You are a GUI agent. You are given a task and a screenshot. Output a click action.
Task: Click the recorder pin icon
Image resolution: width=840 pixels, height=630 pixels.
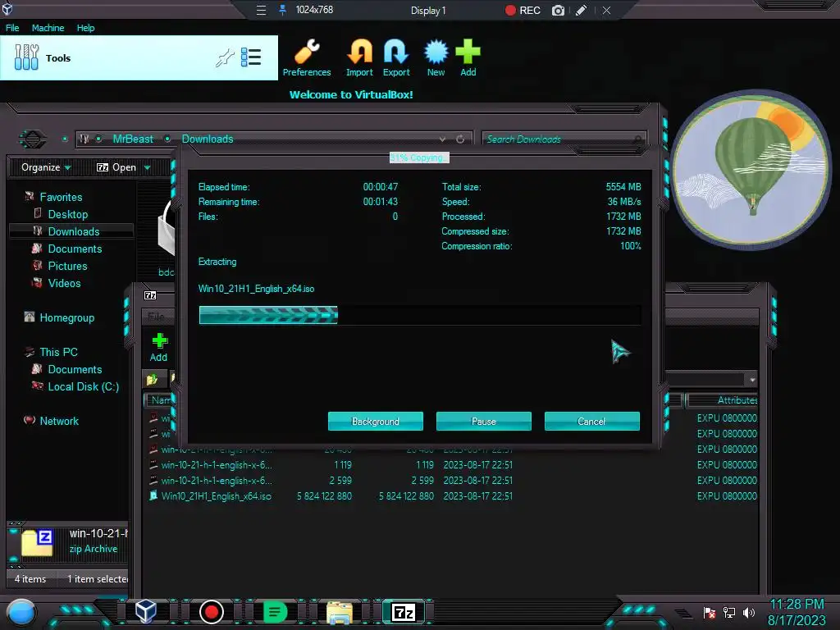coord(282,10)
